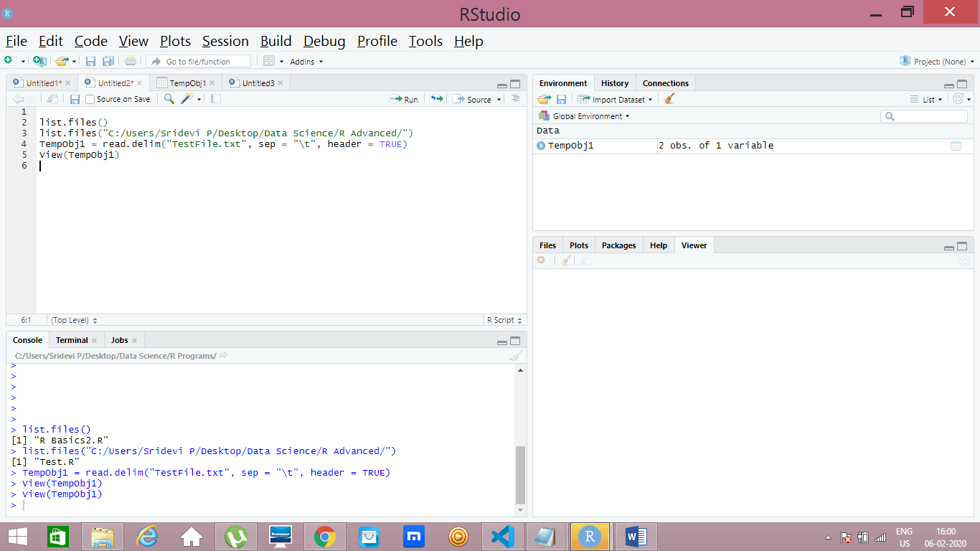Open the Code Tools magic wand menu
Viewport: 980px width, 551px height.
pos(191,99)
